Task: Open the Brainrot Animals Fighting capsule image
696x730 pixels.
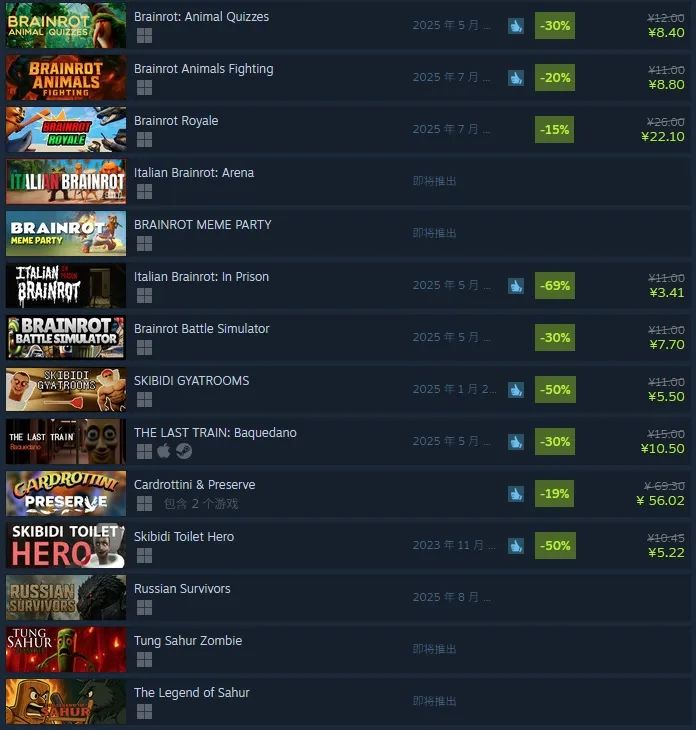Action: pos(66,77)
